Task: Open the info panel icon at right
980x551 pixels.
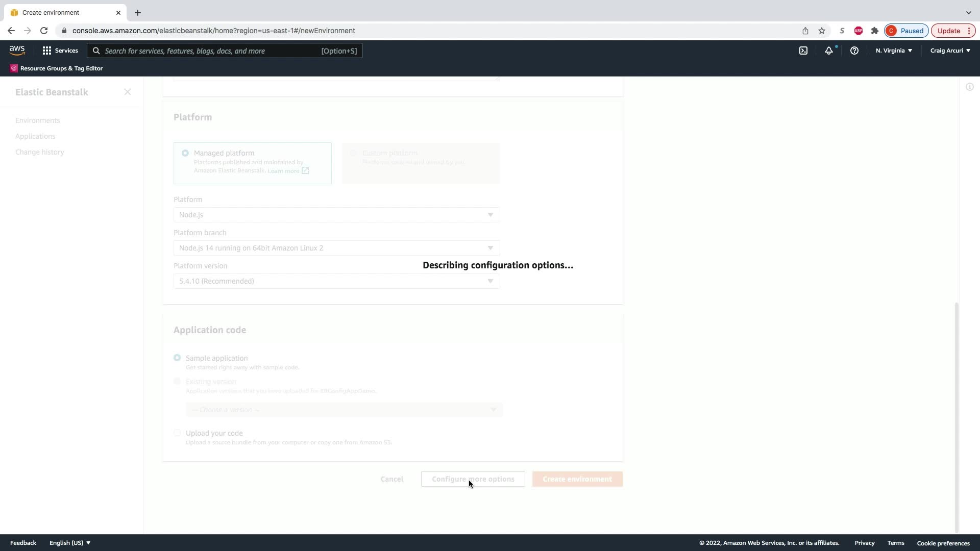Action: (970, 87)
